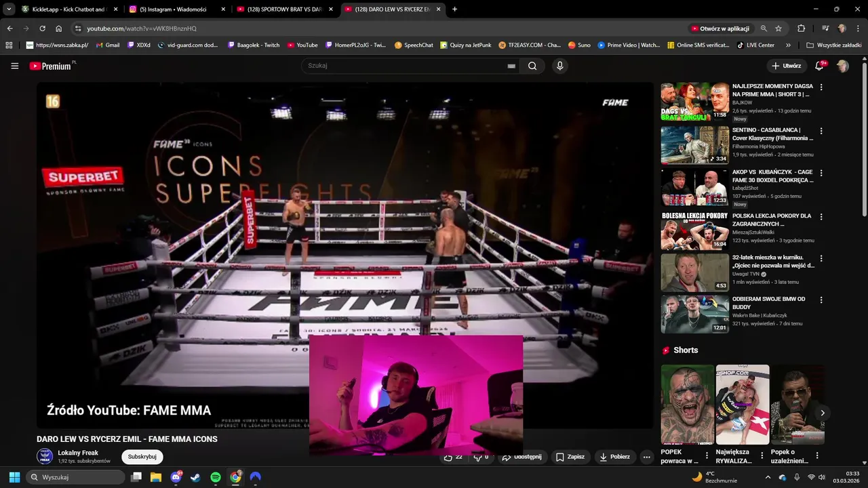View site information icon in the address bar
Viewport: 868px width, 488px height.
point(77,28)
